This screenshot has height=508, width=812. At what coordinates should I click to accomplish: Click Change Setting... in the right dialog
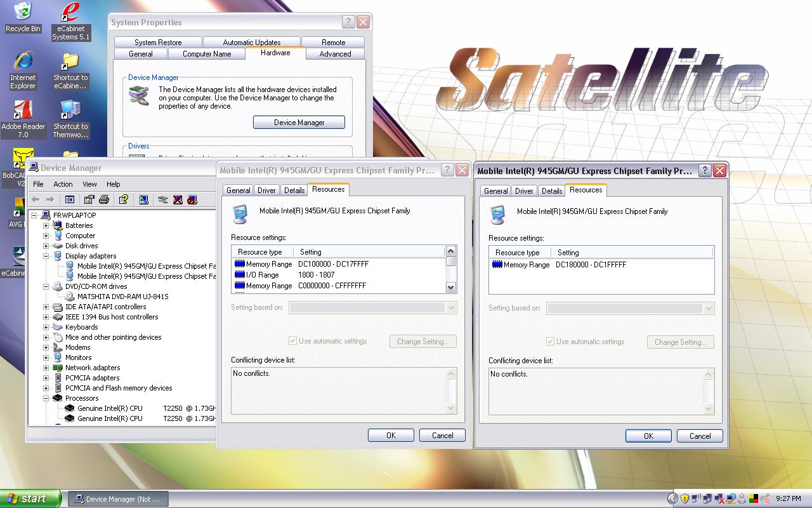point(681,342)
